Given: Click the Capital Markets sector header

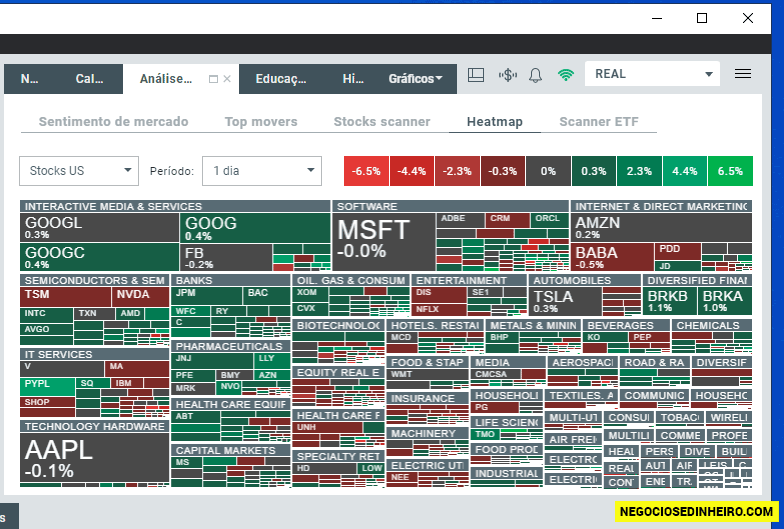Looking at the screenshot, I should click(230, 450).
